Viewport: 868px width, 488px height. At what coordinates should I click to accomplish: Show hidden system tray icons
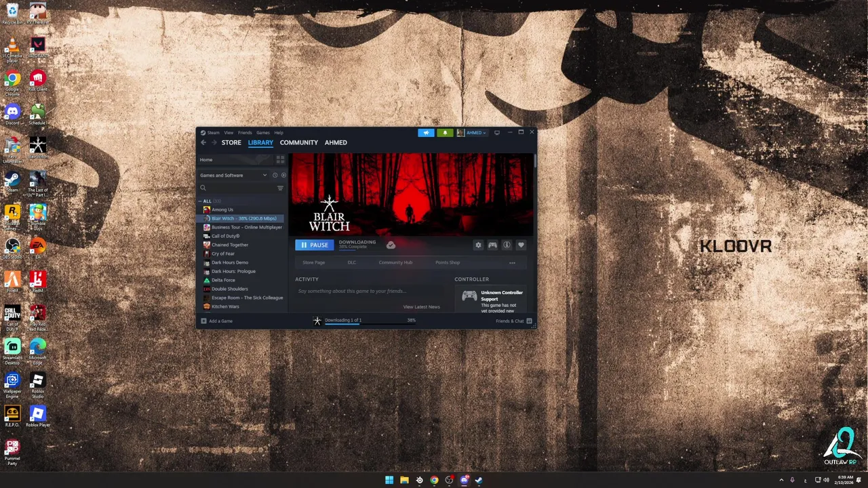coord(781,480)
